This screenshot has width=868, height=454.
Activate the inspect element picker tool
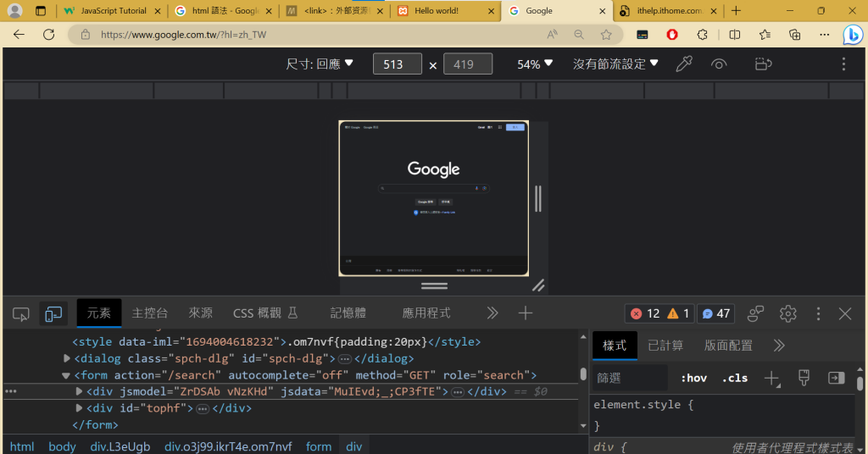20,313
